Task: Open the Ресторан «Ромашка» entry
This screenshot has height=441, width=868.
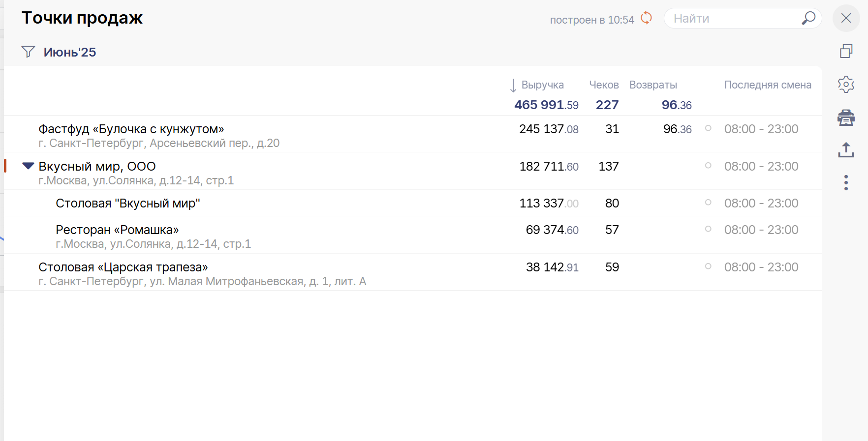Action: [x=117, y=230]
